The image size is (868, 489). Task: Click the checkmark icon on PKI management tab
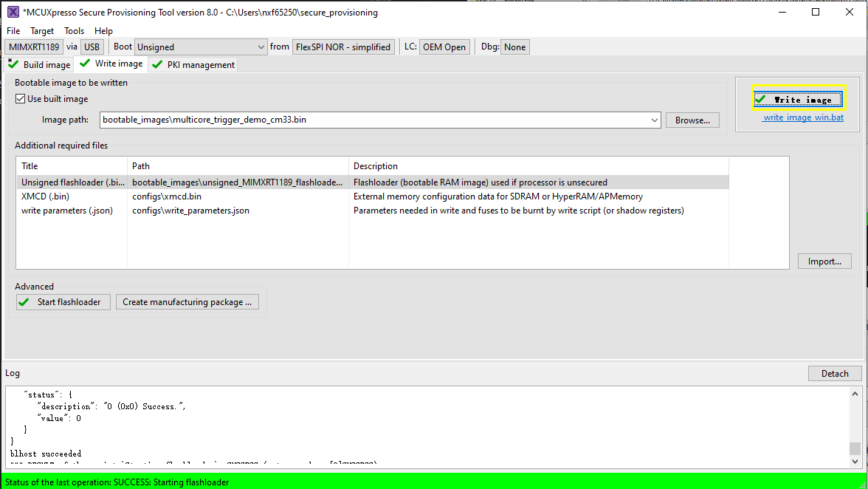[x=156, y=64]
